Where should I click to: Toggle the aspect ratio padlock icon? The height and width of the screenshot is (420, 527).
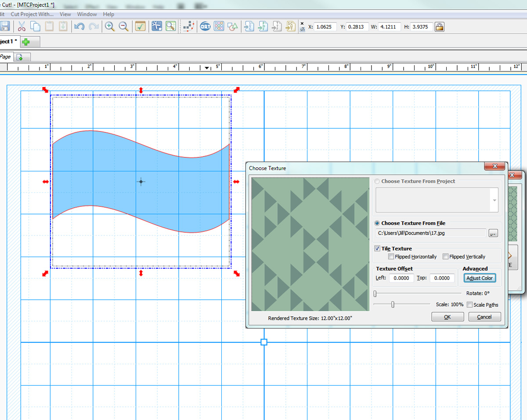(x=439, y=27)
